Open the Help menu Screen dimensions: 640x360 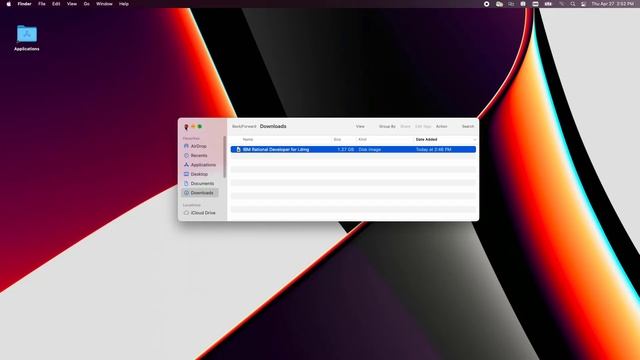click(x=124, y=4)
